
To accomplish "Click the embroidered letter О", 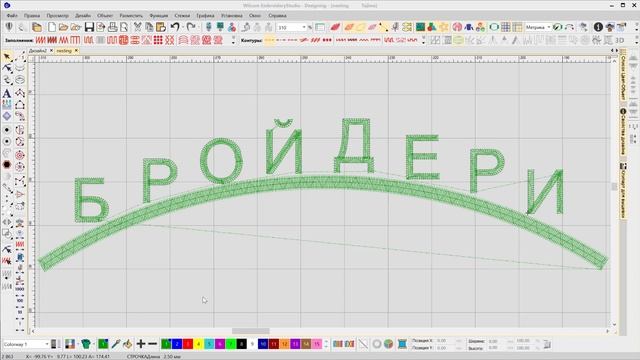I will (222, 161).
